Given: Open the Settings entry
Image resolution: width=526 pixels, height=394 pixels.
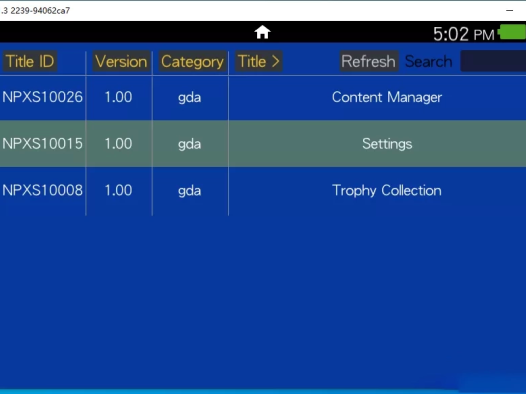Looking at the screenshot, I should pos(387,144).
